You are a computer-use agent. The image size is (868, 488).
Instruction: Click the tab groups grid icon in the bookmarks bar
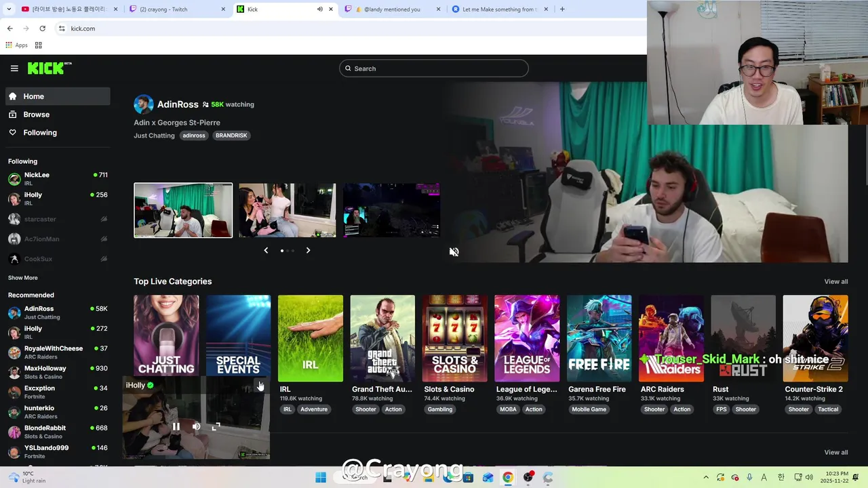(x=39, y=45)
